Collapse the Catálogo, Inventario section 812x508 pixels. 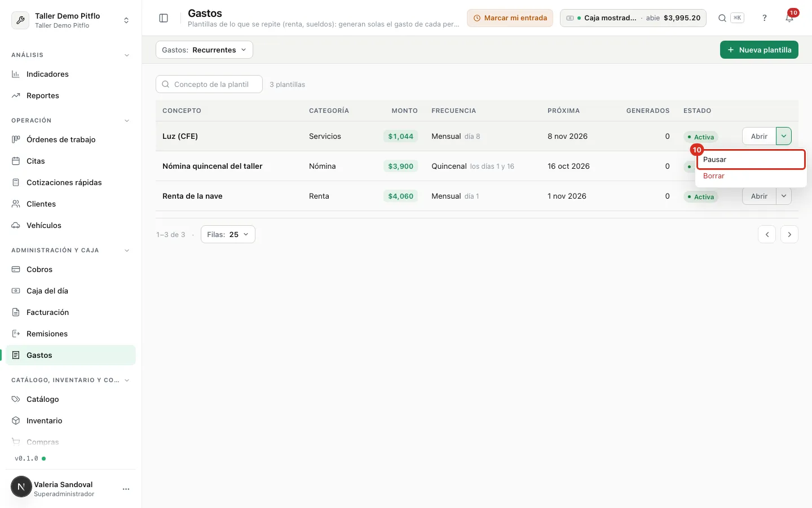[127, 380]
